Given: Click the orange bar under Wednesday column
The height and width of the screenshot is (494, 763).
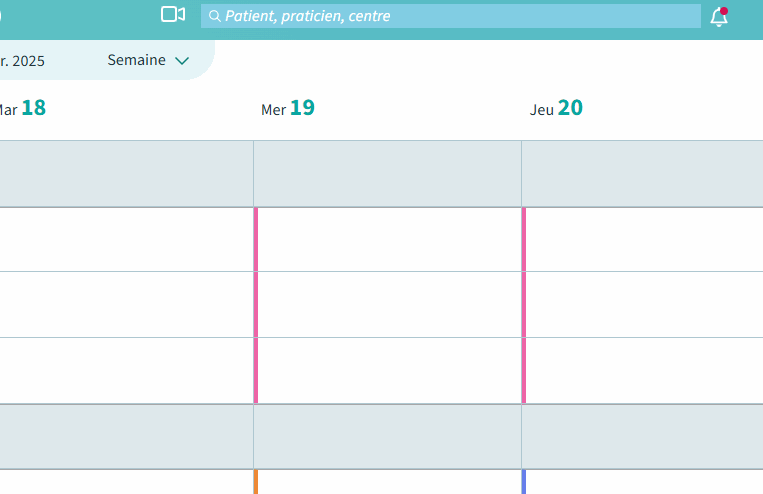Looking at the screenshot, I should pyautogui.click(x=256, y=482).
